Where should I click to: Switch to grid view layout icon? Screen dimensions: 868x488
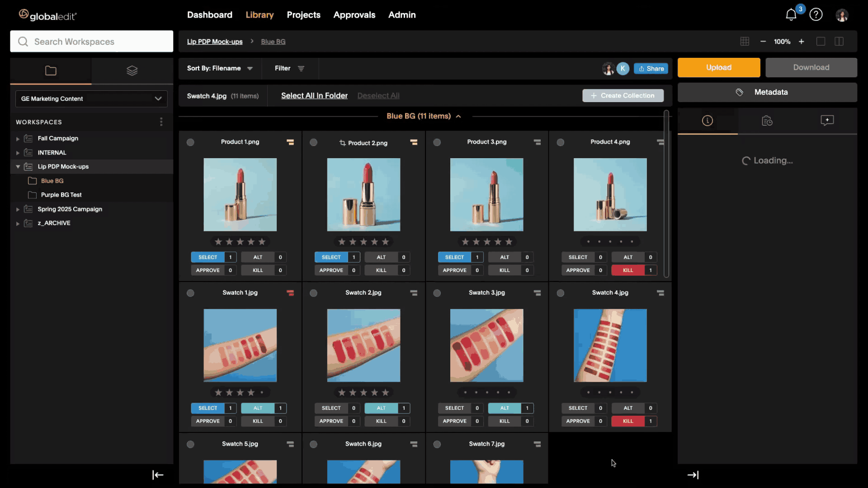[x=745, y=42]
